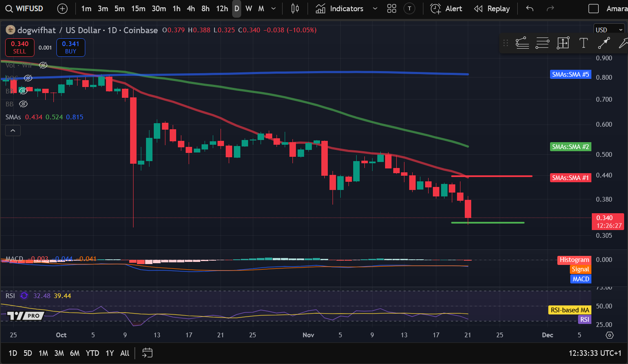Start bar Replay mode
The height and width of the screenshot is (364, 628).
[x=492, y=8]
